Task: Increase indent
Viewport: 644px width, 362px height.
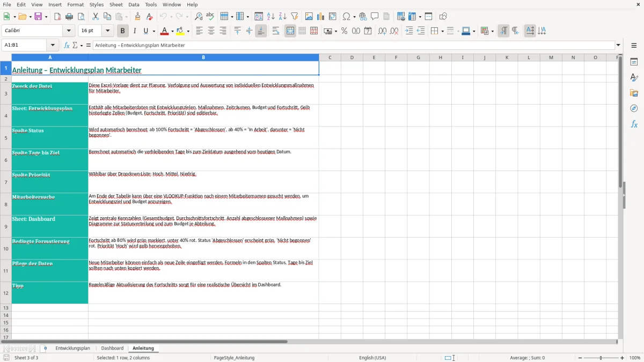Action: click(409, 31)
